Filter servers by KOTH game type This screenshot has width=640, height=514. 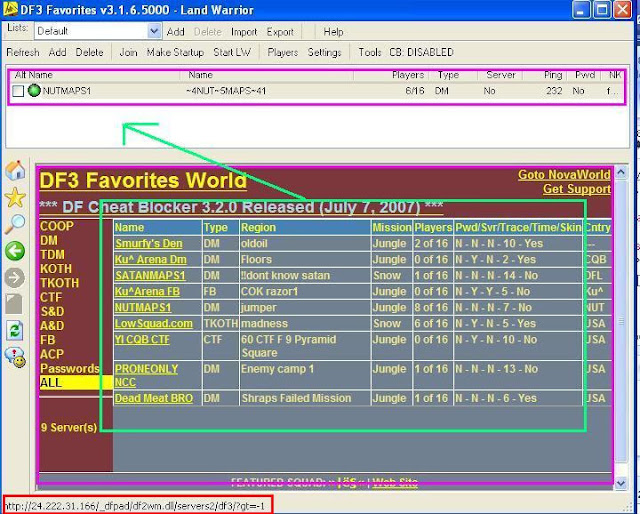(x=56, y=269)
